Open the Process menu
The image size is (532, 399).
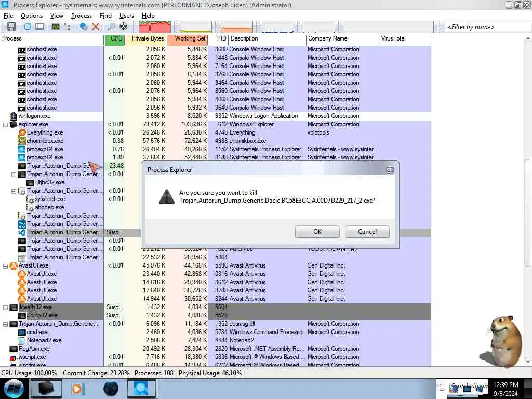tap(82, 16)
